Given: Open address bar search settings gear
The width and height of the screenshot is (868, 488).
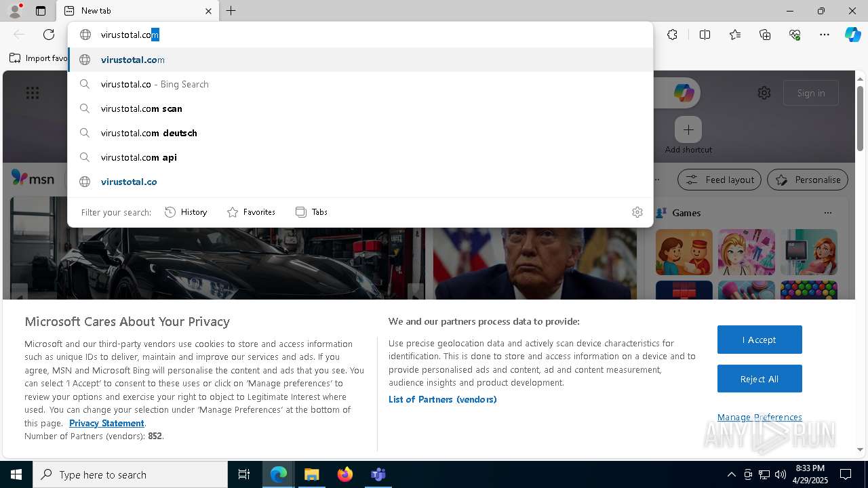Looking at the screenshot, I should 637,212.
